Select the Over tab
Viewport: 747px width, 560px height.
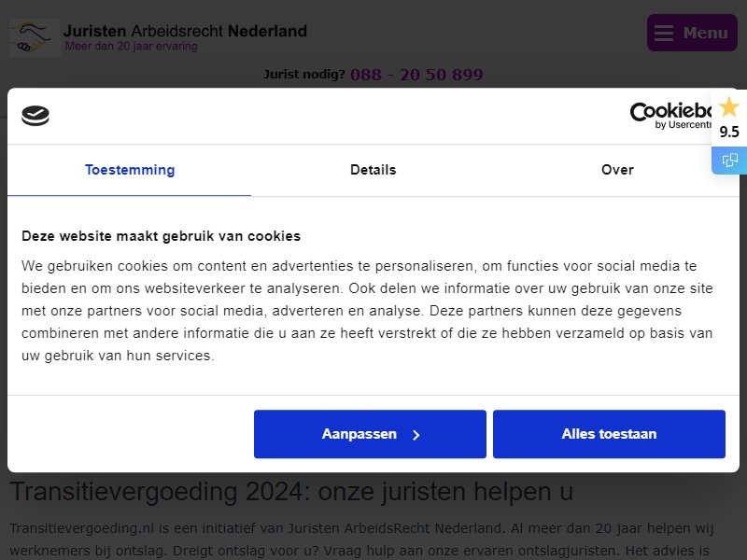pos(617,170)
